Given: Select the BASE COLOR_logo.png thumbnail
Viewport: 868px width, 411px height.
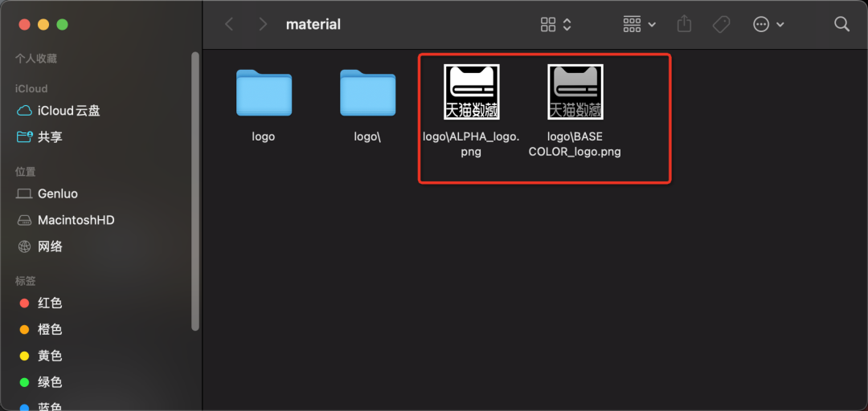Looking at the screenshot, I should [575, 92].
